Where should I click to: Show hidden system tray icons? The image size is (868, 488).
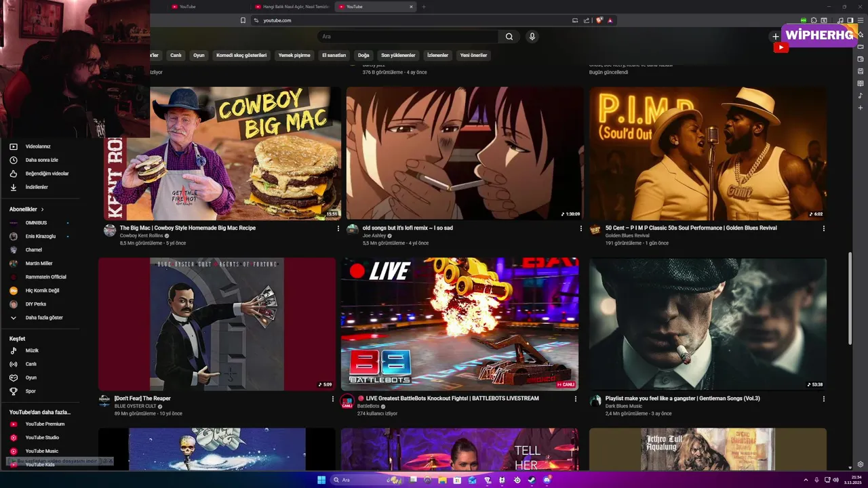(806, 480)
